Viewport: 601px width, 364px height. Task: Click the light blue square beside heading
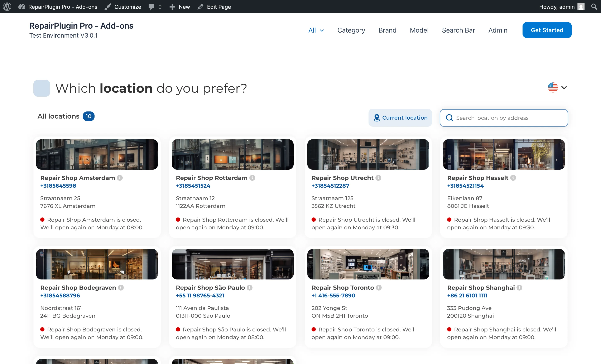[x=42, y=88]
